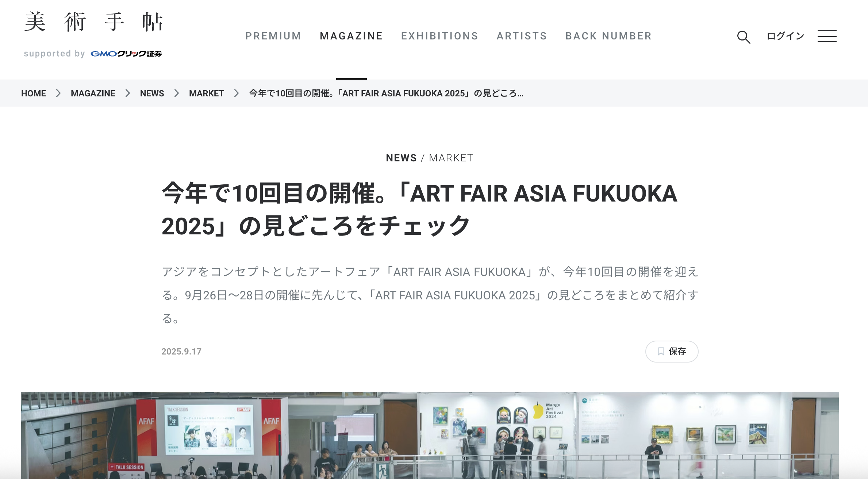The image size is (868, 479).
Task: Open the PREMIUM navigation tab
Action: coord(273,36)
